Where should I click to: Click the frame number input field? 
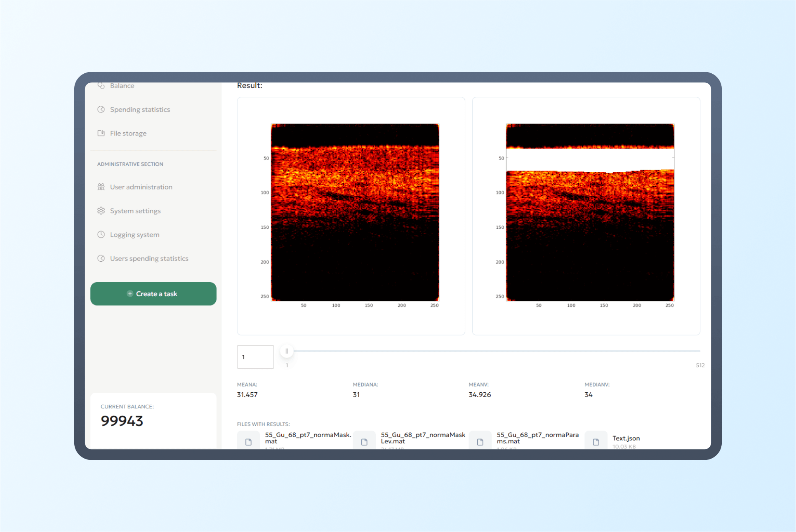click(255, 357)
